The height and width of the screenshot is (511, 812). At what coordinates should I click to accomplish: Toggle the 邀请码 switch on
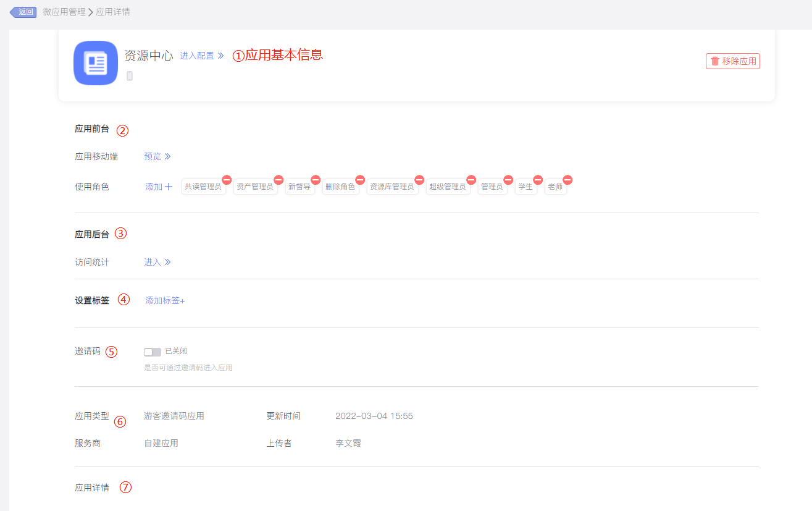point(152,352)
